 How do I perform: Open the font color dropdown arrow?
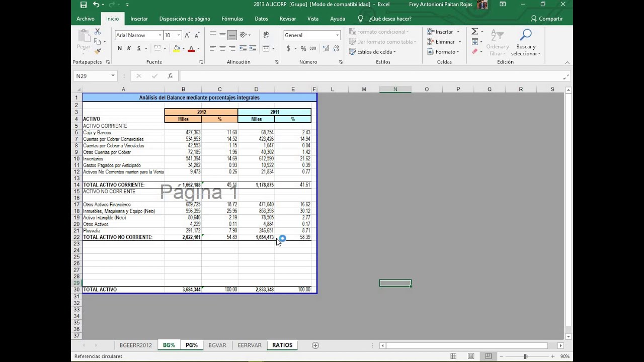point(198,49)
